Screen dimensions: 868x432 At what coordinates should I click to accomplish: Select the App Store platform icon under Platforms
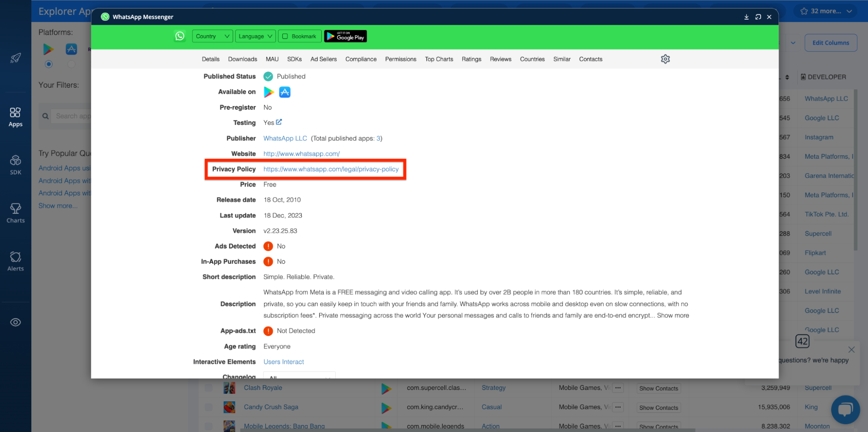[71, 49]
